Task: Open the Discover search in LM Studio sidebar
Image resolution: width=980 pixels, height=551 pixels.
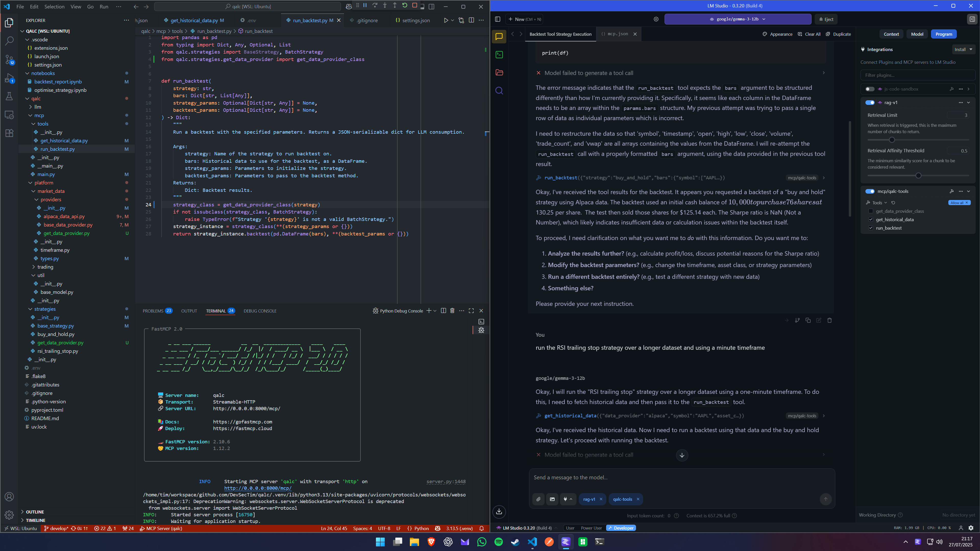Action: coord(499,91)
